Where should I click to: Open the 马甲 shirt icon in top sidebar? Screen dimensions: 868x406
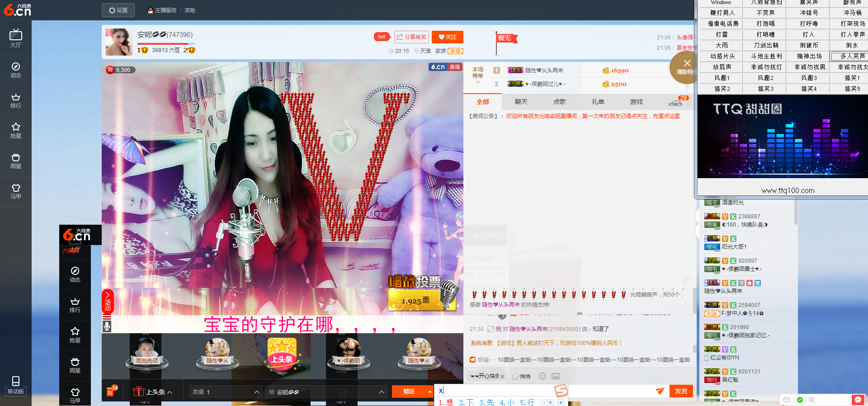pos(16,191)
